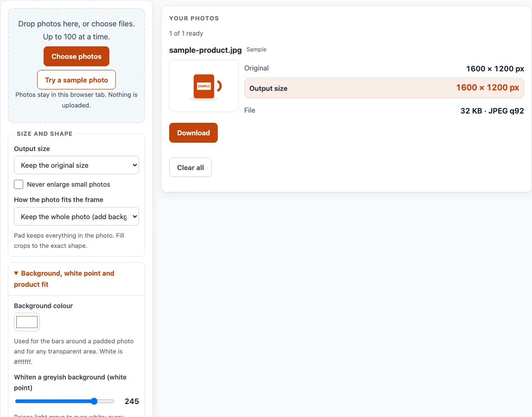Click the white point value 245
This screenshot has height=417, width=532.
132,401
